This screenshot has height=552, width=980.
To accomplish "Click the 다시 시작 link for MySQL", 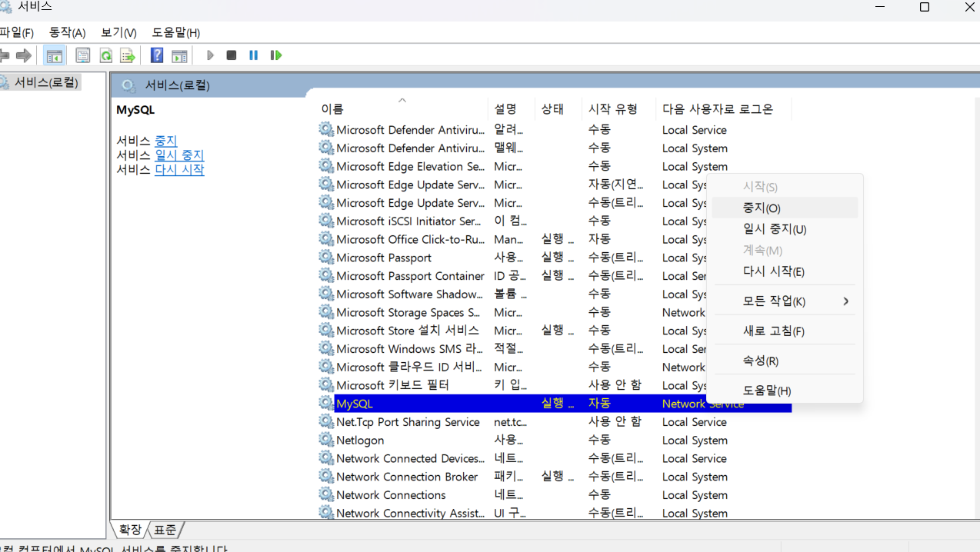I will click(x=179, y=170).
